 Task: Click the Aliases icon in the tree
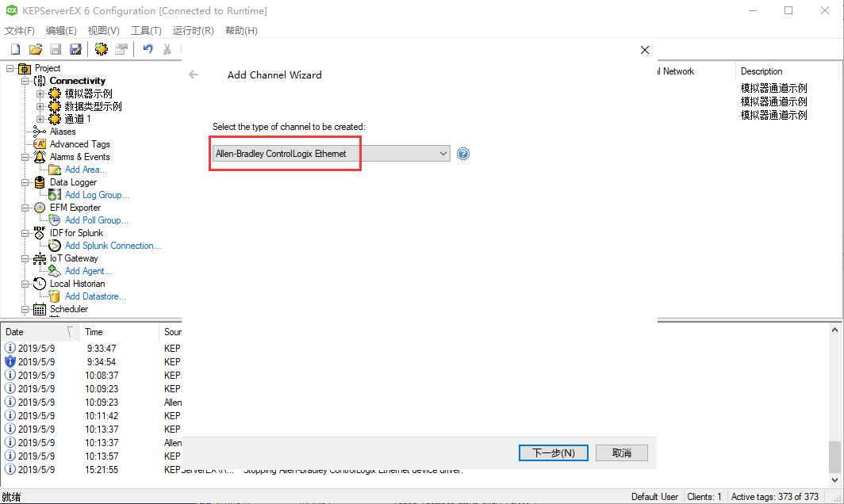point(40,132)
